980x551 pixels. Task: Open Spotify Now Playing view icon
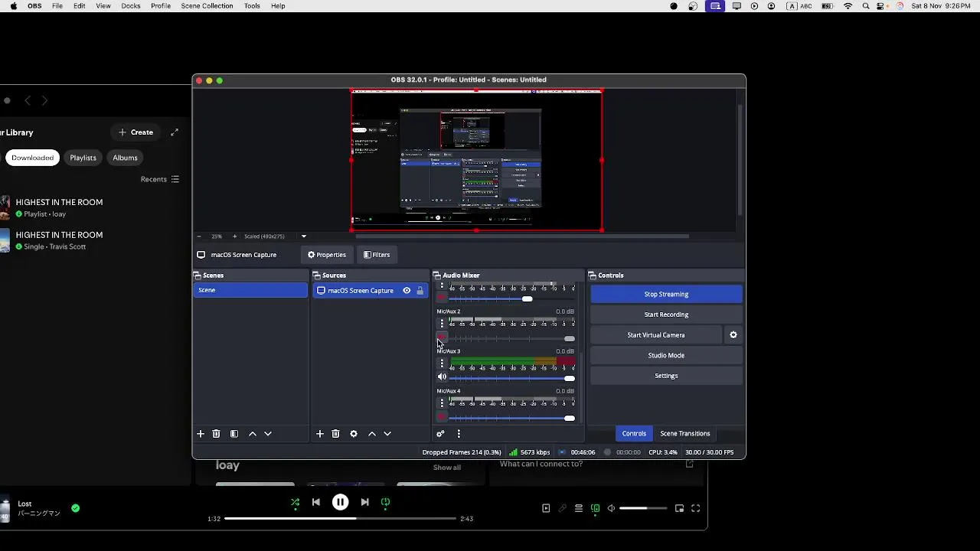point(546,508)
